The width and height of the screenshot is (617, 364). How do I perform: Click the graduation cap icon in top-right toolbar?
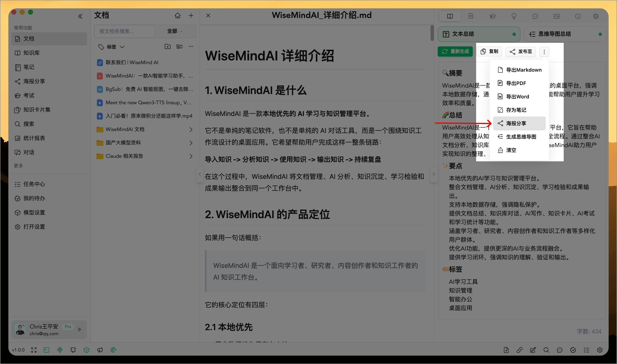[493, 16]
